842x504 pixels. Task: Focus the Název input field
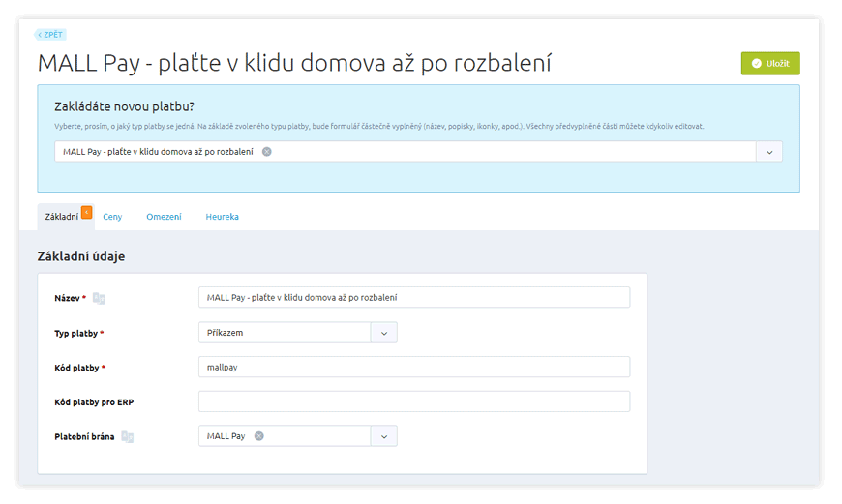click(x=414, y=297)
